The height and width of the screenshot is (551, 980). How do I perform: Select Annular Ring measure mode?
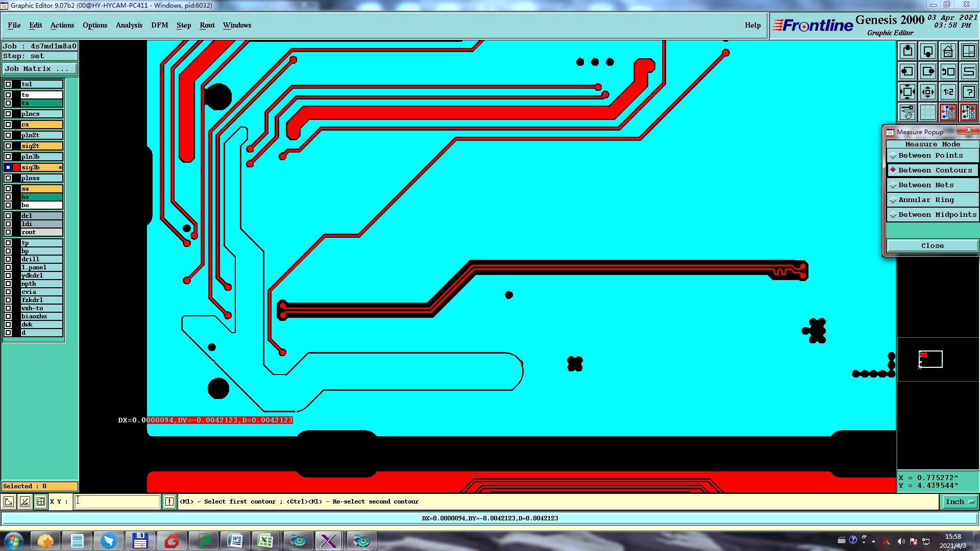[x=926, y=200]
